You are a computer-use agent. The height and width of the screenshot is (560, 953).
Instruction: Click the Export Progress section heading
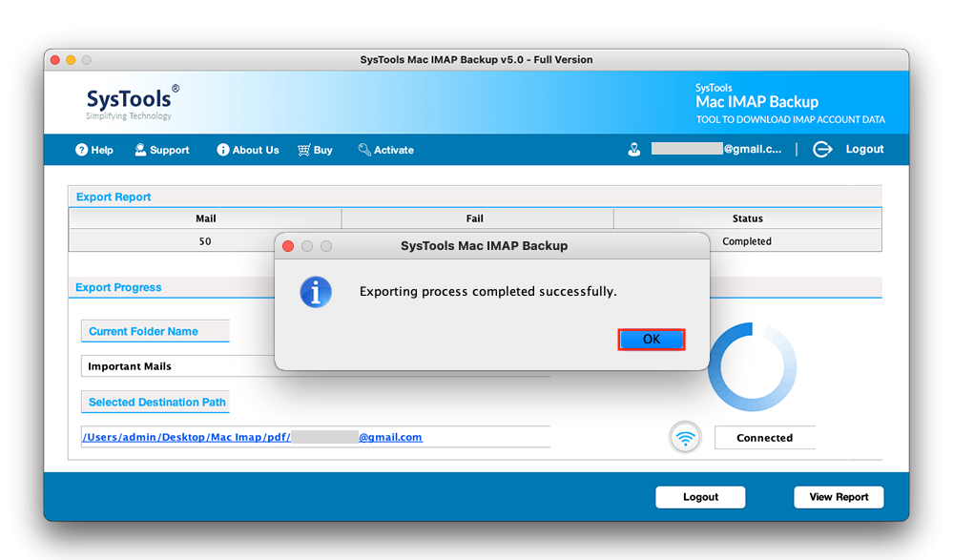click(118, 287)
